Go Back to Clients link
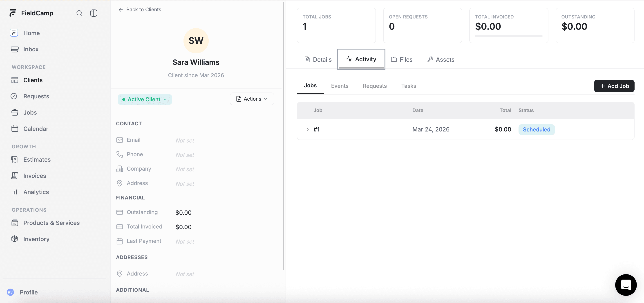The height and width of the screenshot is (303, 644). [140, 9]
